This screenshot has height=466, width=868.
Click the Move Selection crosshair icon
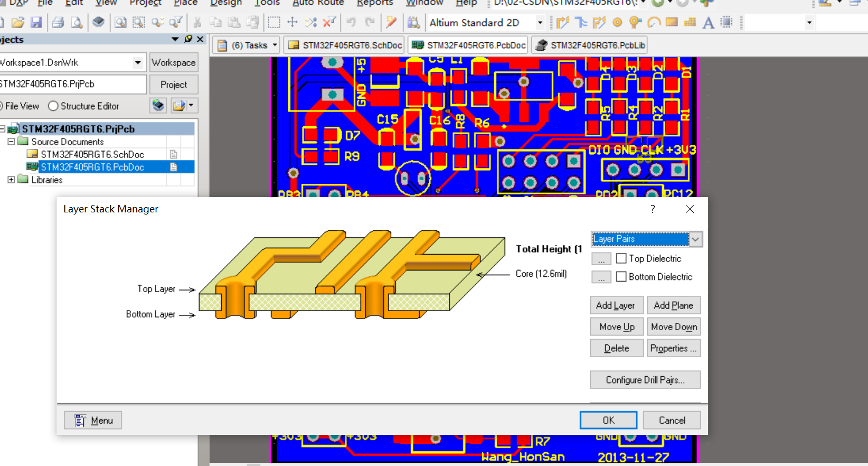coord(292,22)
